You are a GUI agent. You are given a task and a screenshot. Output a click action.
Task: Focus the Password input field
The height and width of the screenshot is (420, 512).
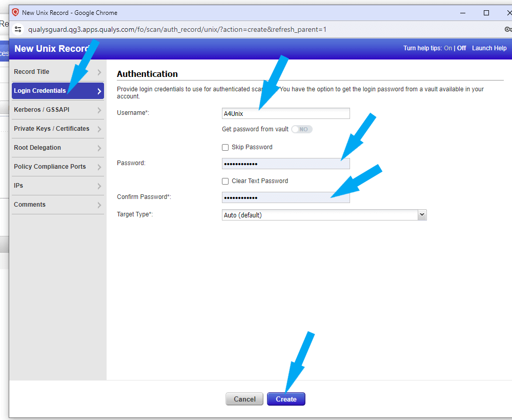point(285,164)
